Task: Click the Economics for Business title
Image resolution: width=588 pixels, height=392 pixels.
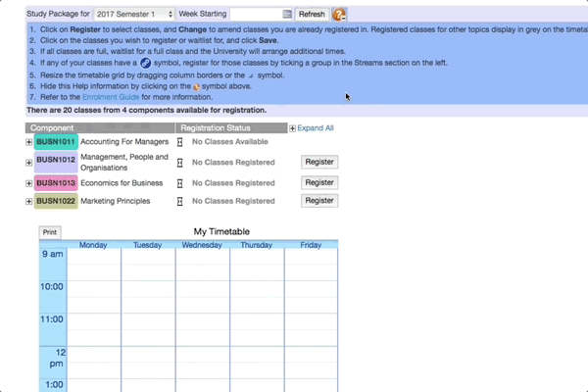Action: (122, 183)
